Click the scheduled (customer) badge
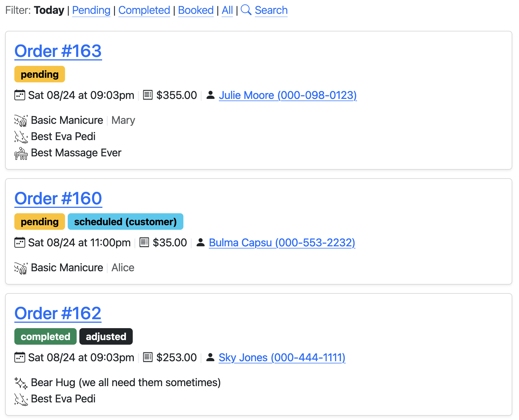 tap(125, 222)
